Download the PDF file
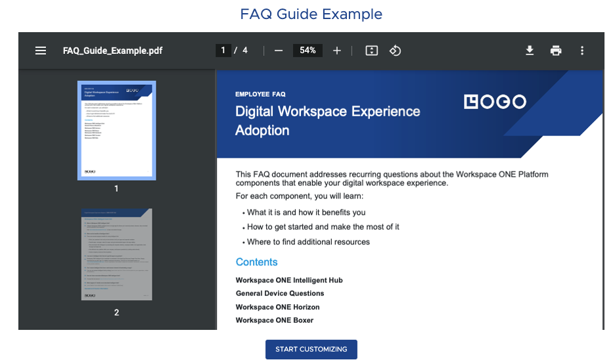Image resolution: width=615 pixels, height=364 pixels. (530, 51)
